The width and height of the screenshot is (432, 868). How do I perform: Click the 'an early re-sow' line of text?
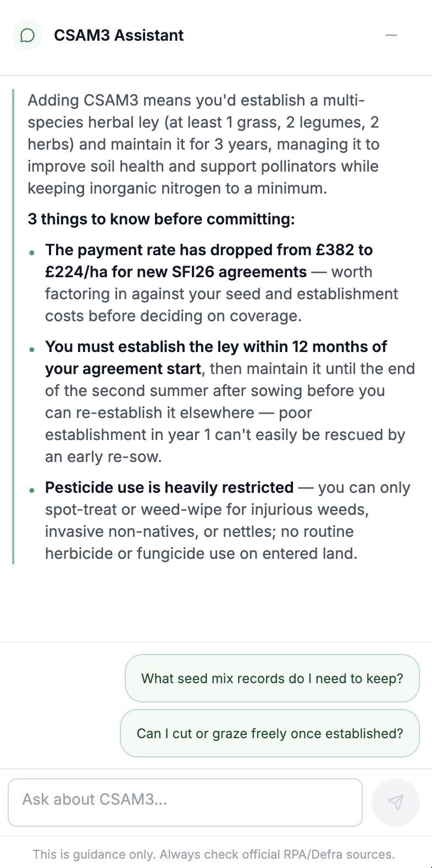(103, 457)
